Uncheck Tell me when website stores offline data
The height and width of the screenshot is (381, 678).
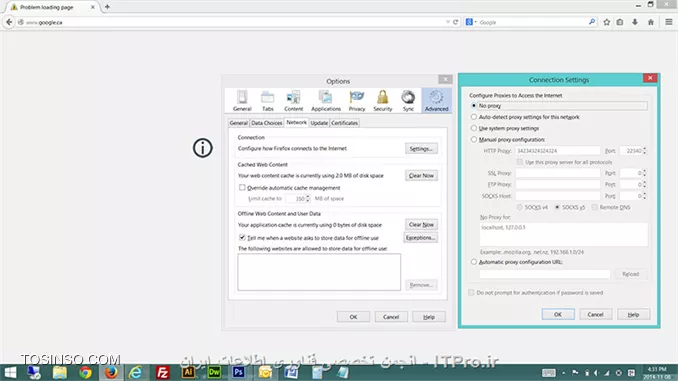click(x=242, y=237)
